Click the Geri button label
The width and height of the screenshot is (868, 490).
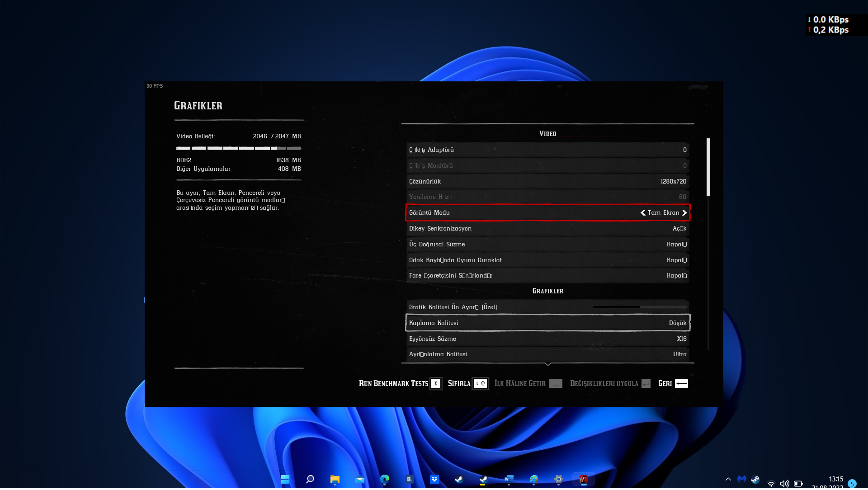tap(665, 384)
